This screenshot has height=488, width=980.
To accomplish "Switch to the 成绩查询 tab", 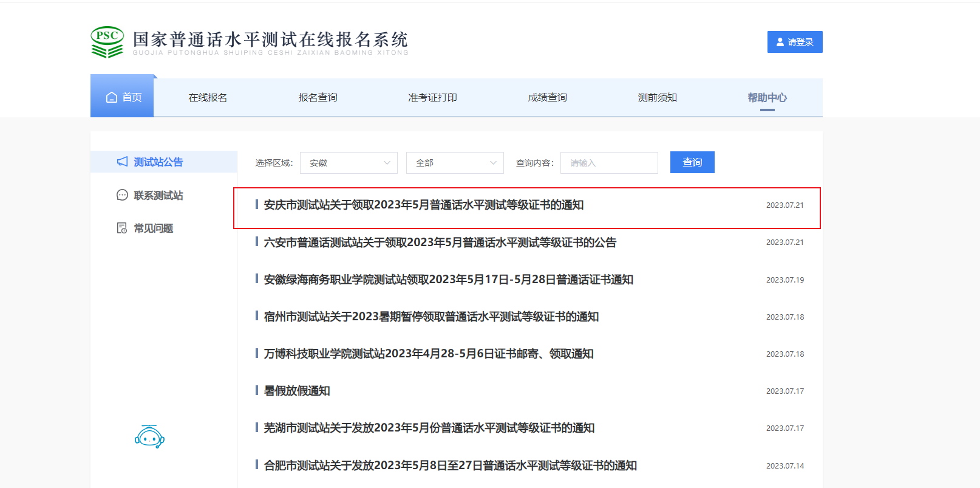I will (547, 97).
